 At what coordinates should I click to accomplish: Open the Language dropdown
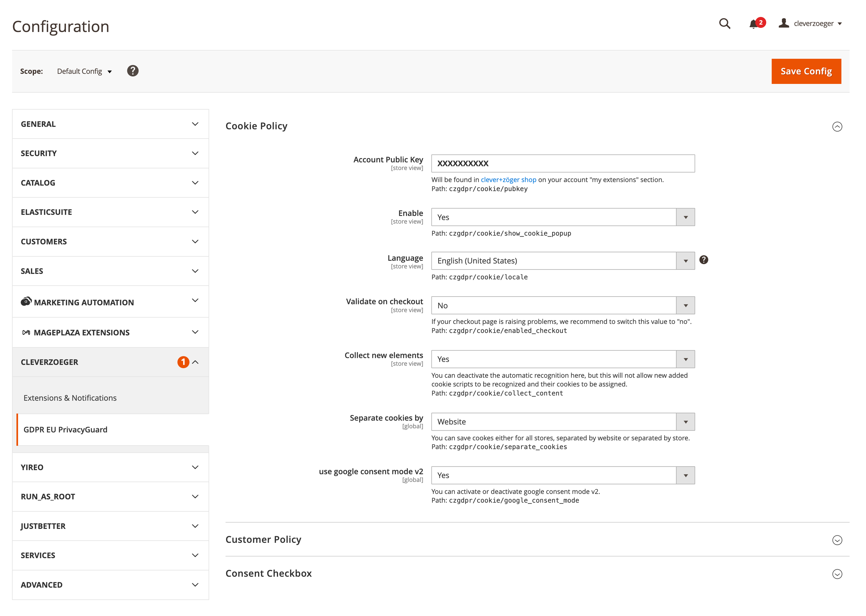click(563, 261)
